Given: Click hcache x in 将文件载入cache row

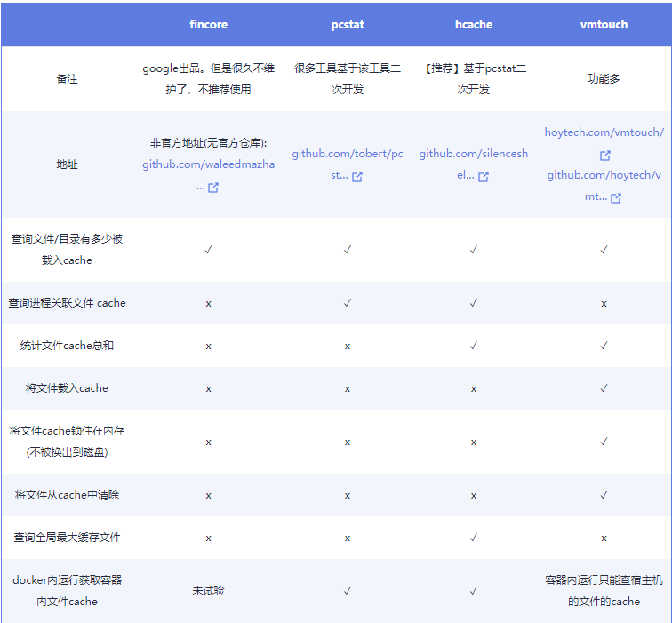Looking at the screenshot, I should click(474, 389).
